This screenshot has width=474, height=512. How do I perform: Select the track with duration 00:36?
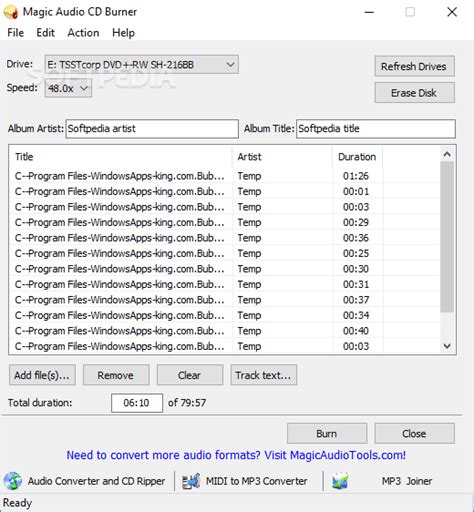pyautogui.click(x=224, y=238)
